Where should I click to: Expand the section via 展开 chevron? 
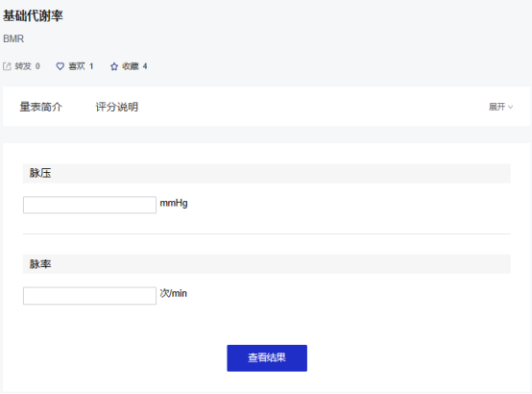[510, 107]
